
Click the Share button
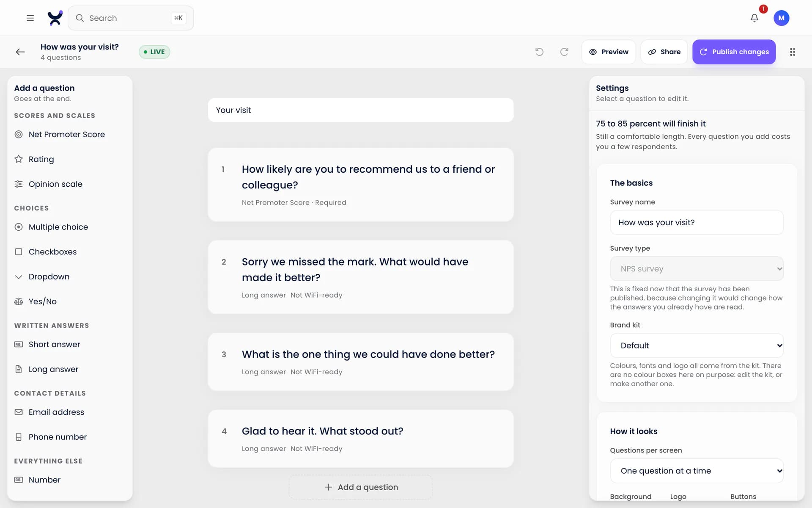(x=664, y=52)
